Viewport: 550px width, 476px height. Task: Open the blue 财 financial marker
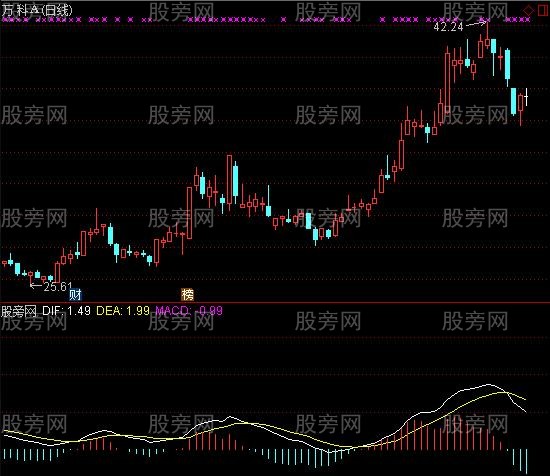[75, 295]
